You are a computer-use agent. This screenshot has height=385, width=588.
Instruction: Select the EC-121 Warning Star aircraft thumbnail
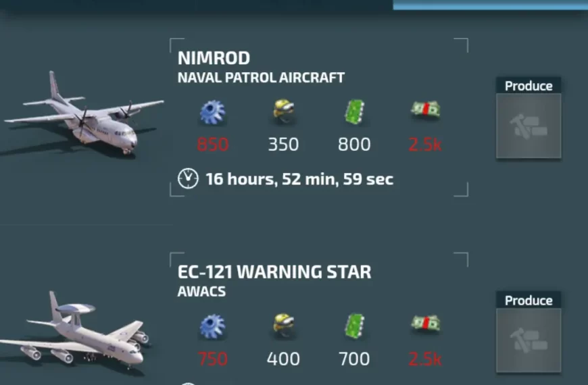pyautogui.click(x=75, y=330)
